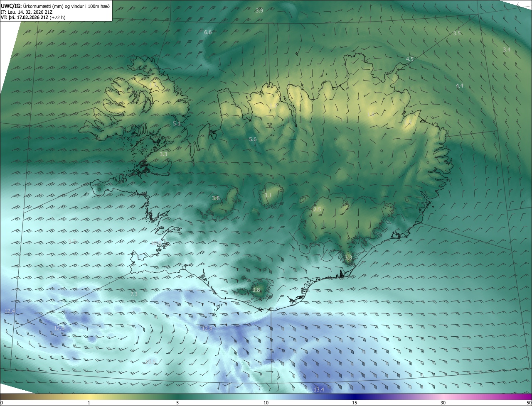Click the valid time line 'VT: þri. 17.02.2026 21Z (+72 h)'
Viewport: 532px width, 406px height.
(x=33, y=17)
